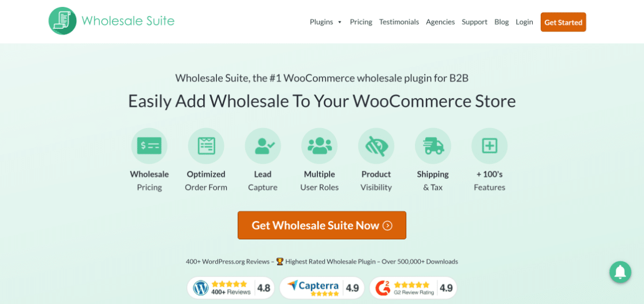Screen dimensions: 644x304
Task: Visit the Support page
Action: (x=474, y=22)
